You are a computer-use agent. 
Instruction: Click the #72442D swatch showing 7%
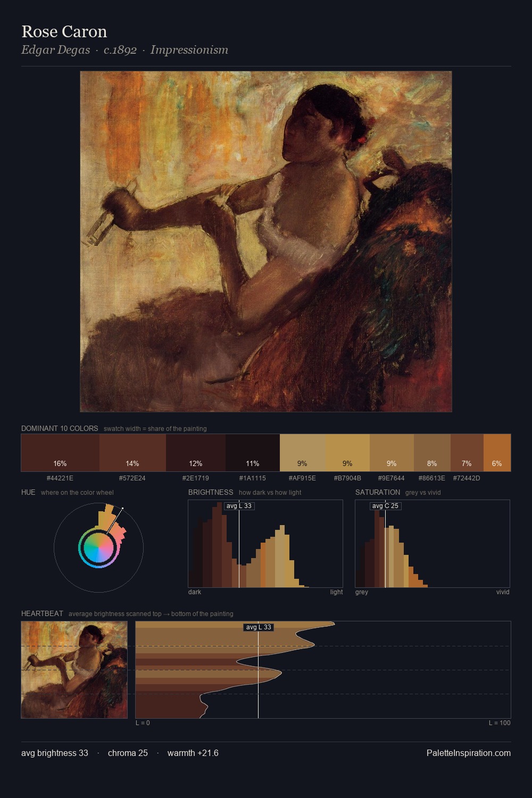[x=467, y=453]
